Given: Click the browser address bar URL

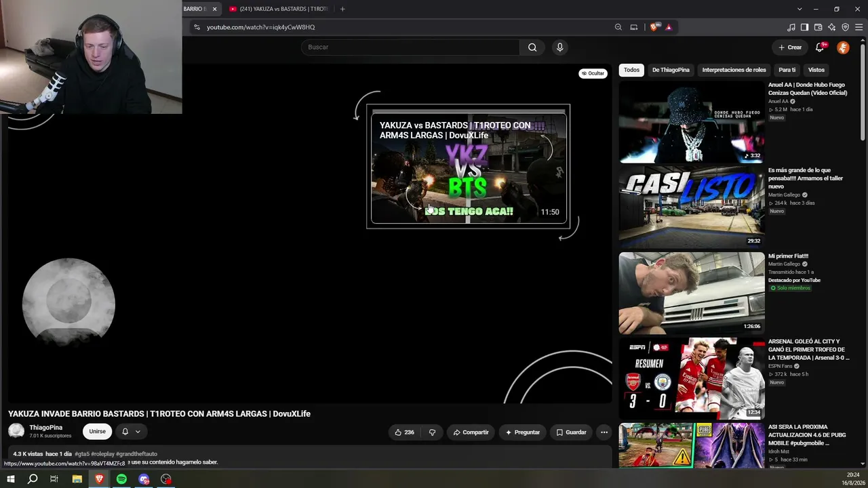Looking at the screenshot, I should pyautogui.click(x=261, y=27).
